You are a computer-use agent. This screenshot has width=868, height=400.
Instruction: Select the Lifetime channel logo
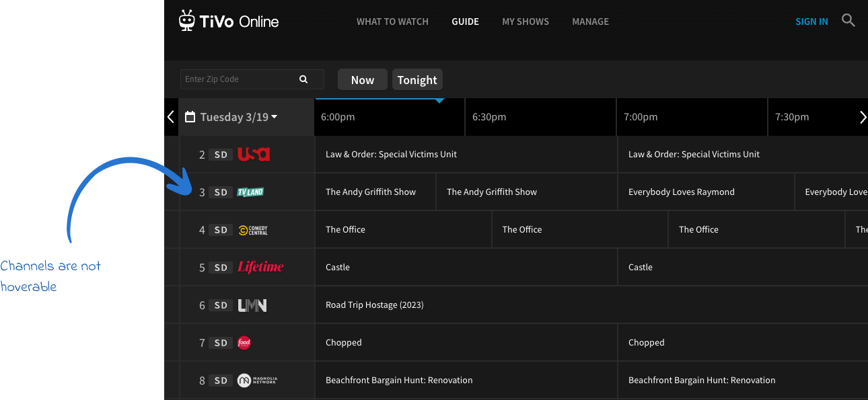click(x=260, y=267)
